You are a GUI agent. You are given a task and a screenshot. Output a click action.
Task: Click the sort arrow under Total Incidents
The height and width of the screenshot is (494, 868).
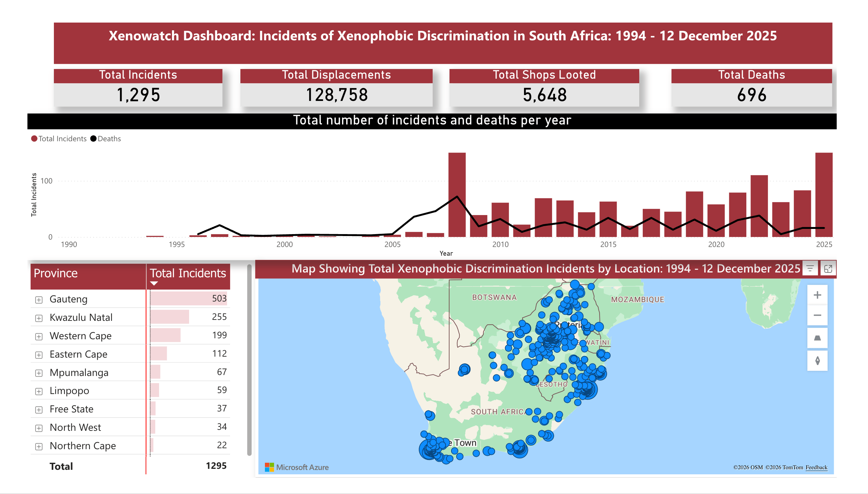[x=154, y=284]
